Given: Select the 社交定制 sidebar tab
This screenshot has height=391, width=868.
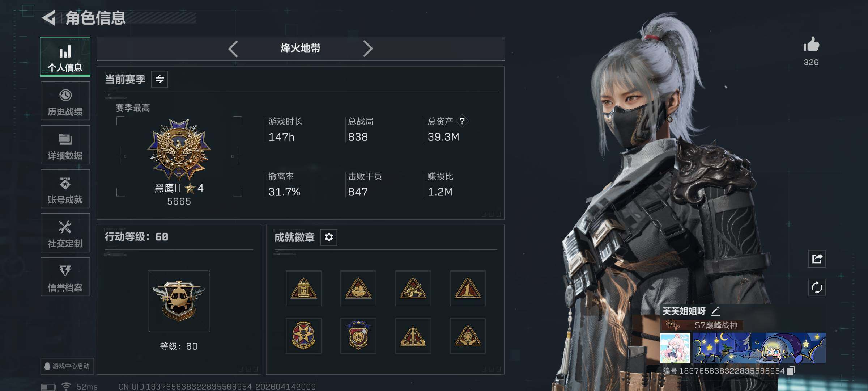Looking at the screenshot, I should [x=65, y=233].
